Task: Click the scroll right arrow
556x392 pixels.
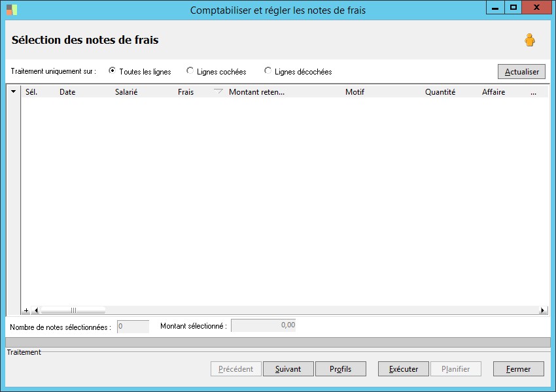Action: tap(542, 310)
